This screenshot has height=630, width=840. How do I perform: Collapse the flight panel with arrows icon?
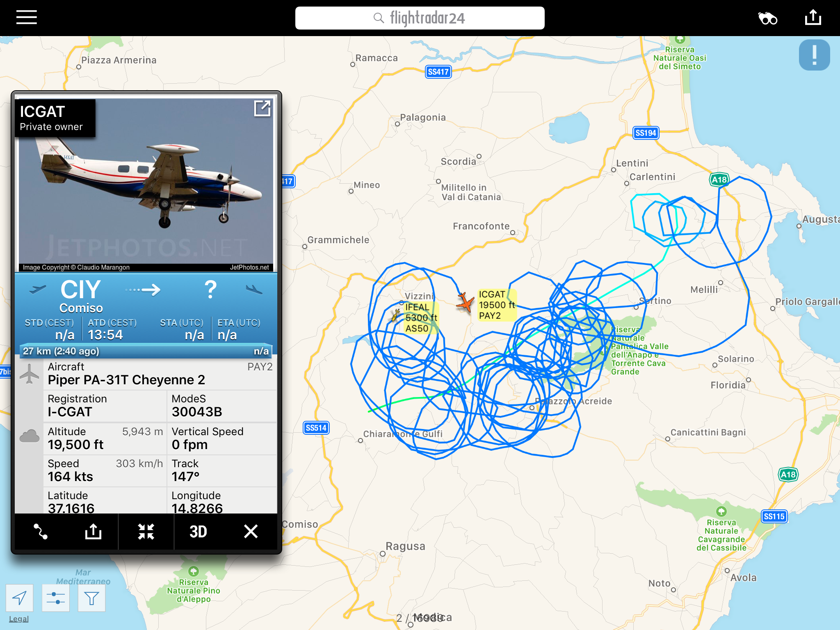point(146,532)
